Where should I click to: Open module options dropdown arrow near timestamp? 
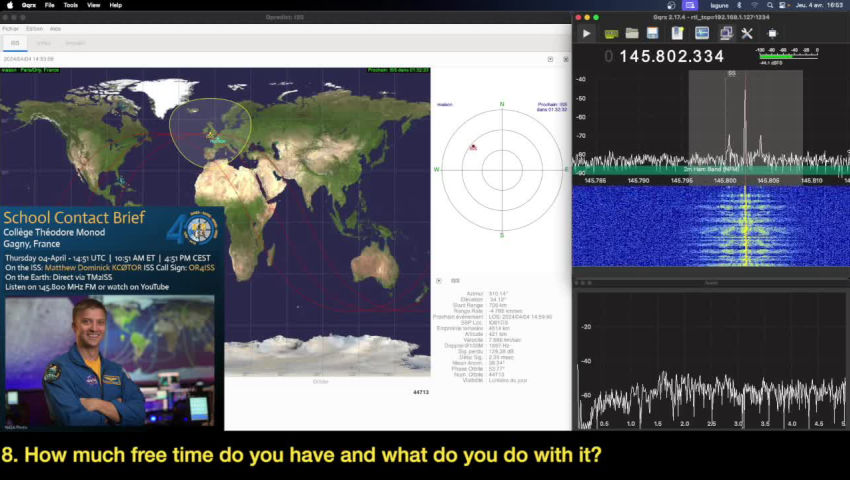tap(550, 59)
